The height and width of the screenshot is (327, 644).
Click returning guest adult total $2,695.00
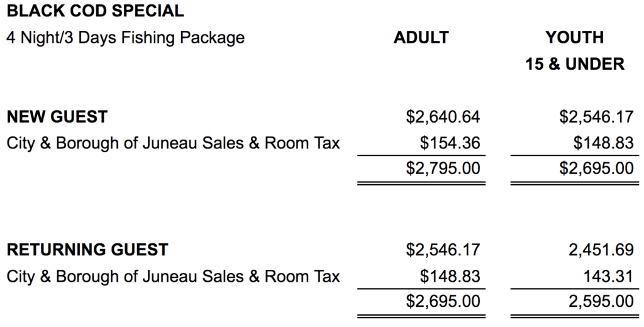pyautogui.click(x=443, y=301)
